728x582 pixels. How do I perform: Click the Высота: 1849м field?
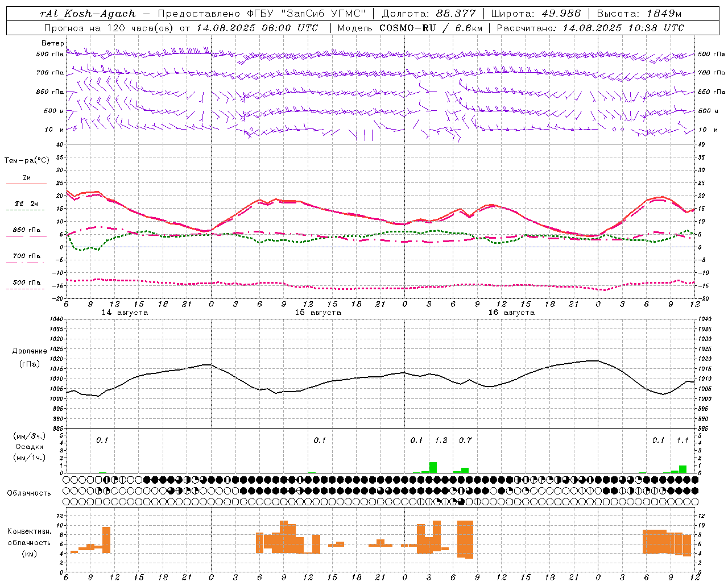639,14
